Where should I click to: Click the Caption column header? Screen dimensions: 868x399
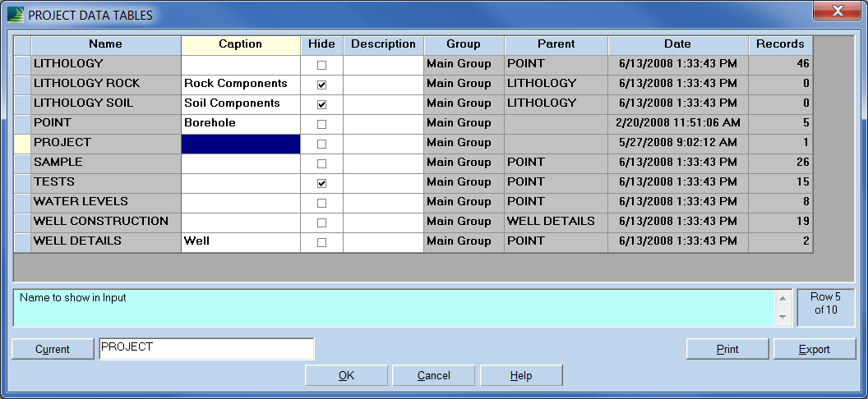pyautogui.click(x=241, y=45)
